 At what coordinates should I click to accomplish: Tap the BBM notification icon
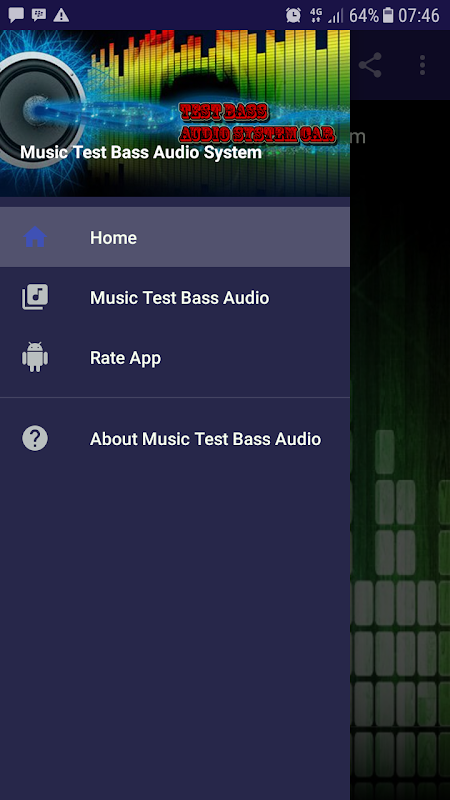click(39, 15)
